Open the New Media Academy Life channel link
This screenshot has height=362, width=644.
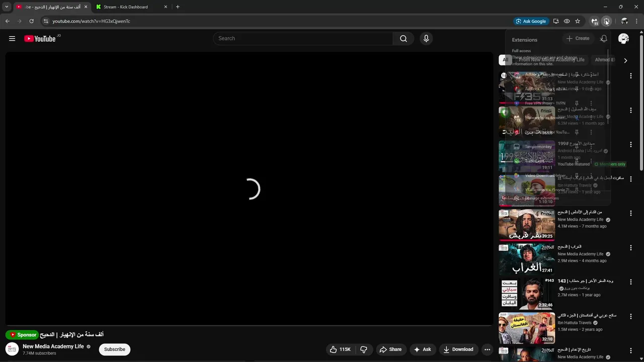pos(53,346)
